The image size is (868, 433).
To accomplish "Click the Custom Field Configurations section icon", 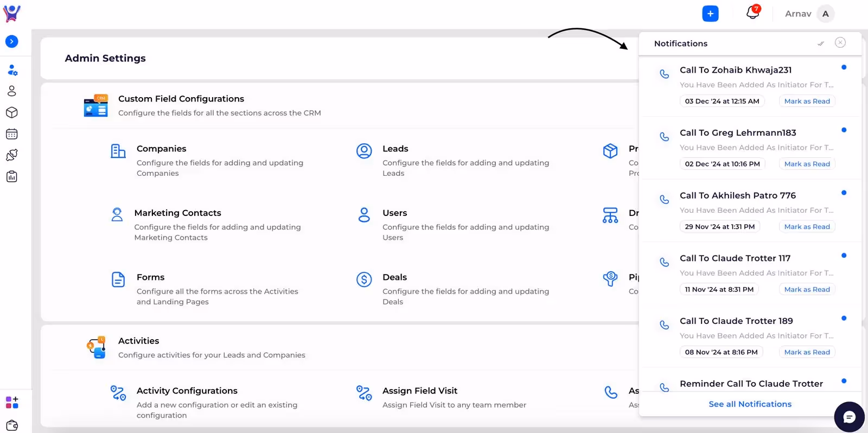I will (96, 105).
